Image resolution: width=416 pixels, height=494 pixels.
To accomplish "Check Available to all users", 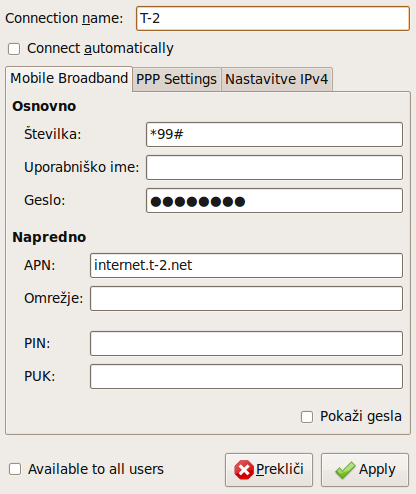I will pyautogui.click(x=15, y=469).
